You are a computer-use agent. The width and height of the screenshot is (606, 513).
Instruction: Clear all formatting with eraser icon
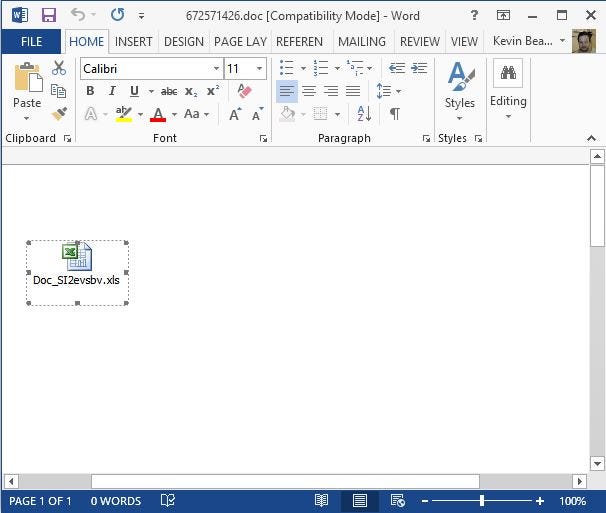tap(244, 91)
